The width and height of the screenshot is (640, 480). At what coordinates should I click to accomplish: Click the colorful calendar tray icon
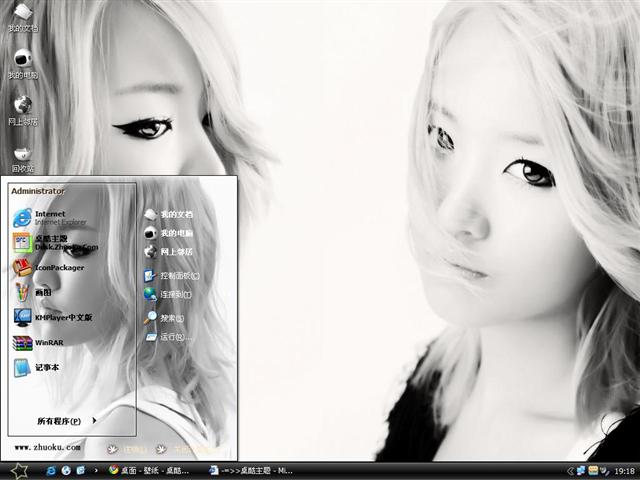593,471
